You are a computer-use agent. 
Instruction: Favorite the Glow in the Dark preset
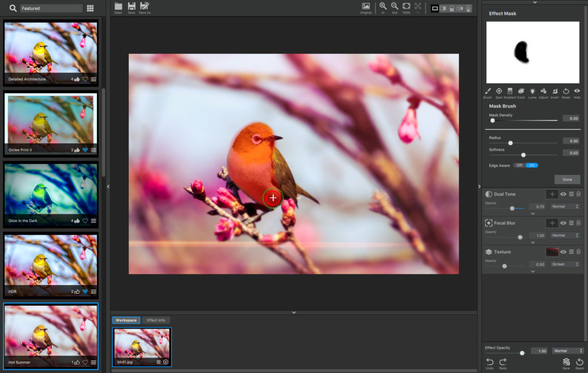(x=85, y=221)
